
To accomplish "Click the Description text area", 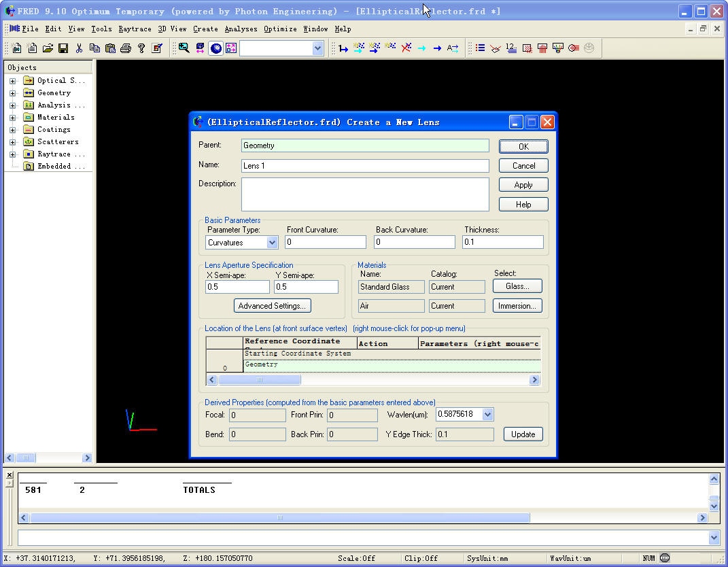I will click(365, 194).
